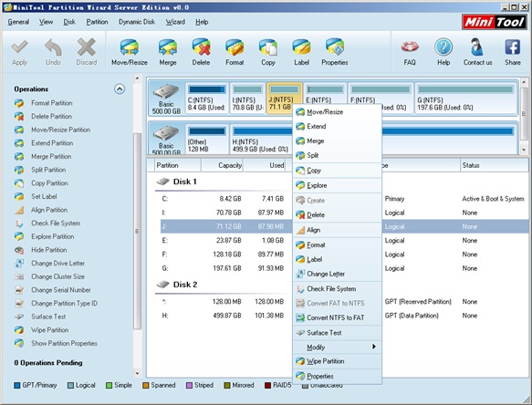Choose Hide Partition in Operations panel
This screenshot has height=405, width=532.
pos(49,250)
